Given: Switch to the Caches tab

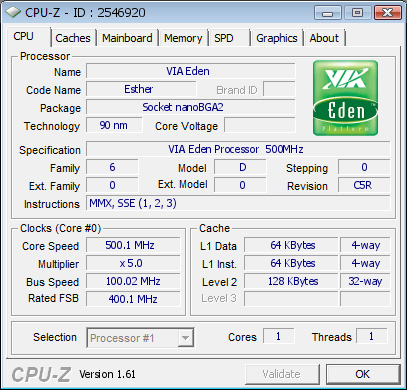Looking at the screenshot, I should (x=73, y=38).
